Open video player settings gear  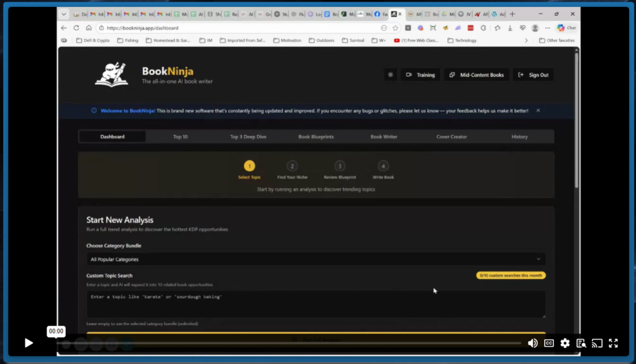pyautogui.click(x=565, y=343)
